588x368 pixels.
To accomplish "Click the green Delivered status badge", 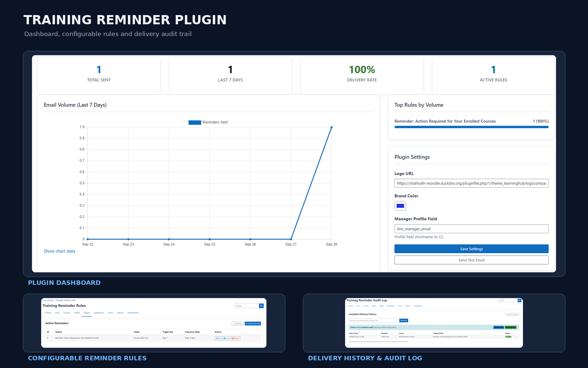I will coord(508,337).
